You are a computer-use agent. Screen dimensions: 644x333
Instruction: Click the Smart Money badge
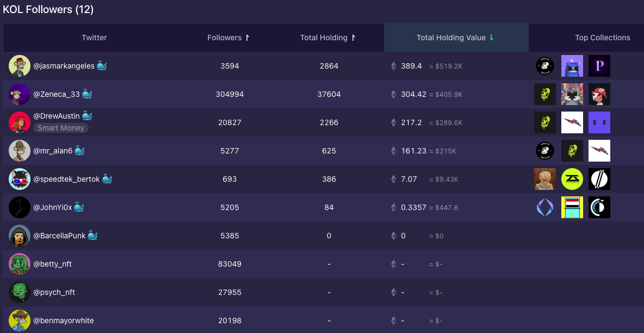click(x=61, y=128)
